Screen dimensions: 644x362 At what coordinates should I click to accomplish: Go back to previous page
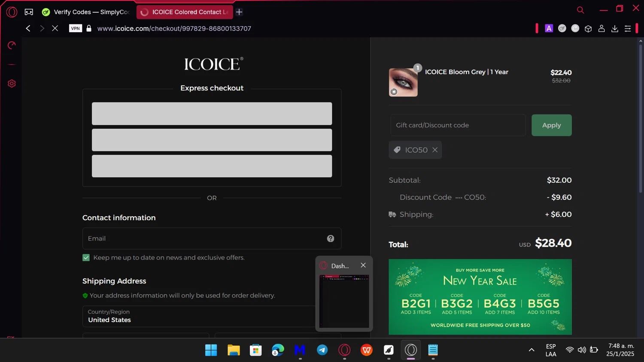(x=28, y=28)
